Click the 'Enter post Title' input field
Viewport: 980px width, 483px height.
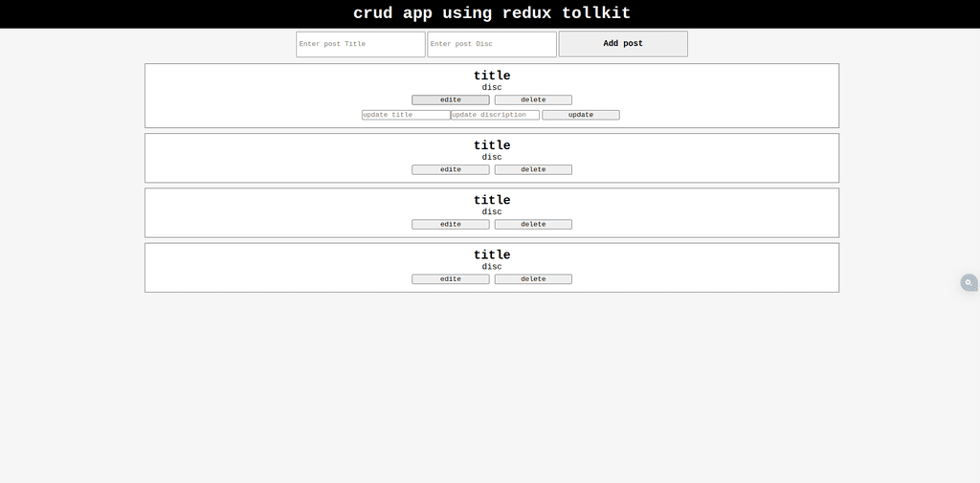361,44
